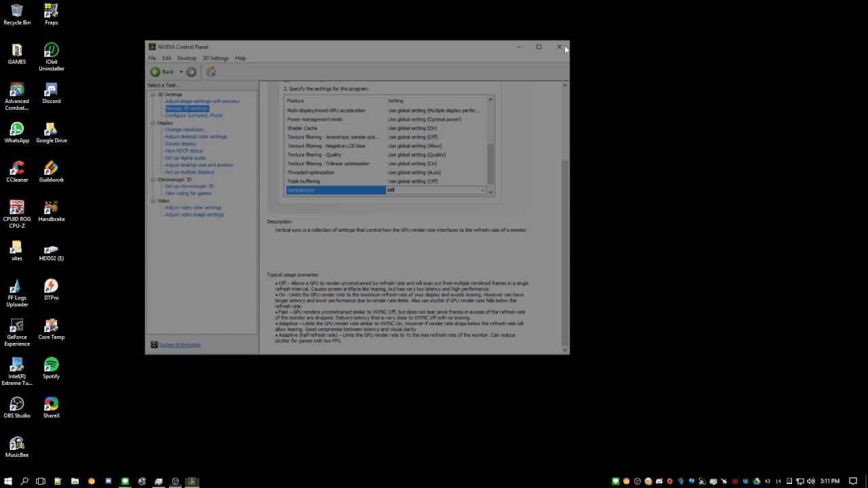Click the settings list scroll-down arrow
868x488 pixels.
point(490,192)
